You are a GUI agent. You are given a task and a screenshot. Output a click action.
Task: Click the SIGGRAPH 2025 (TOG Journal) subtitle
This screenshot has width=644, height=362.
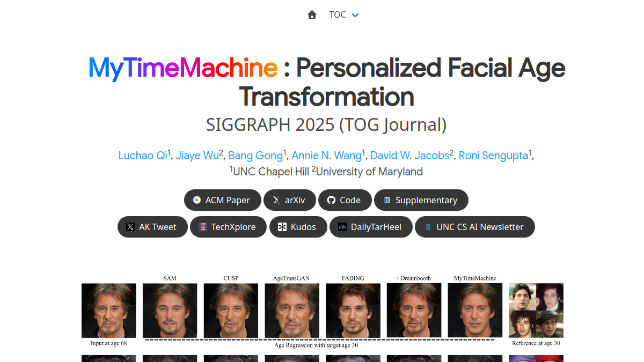click(326, 125)
